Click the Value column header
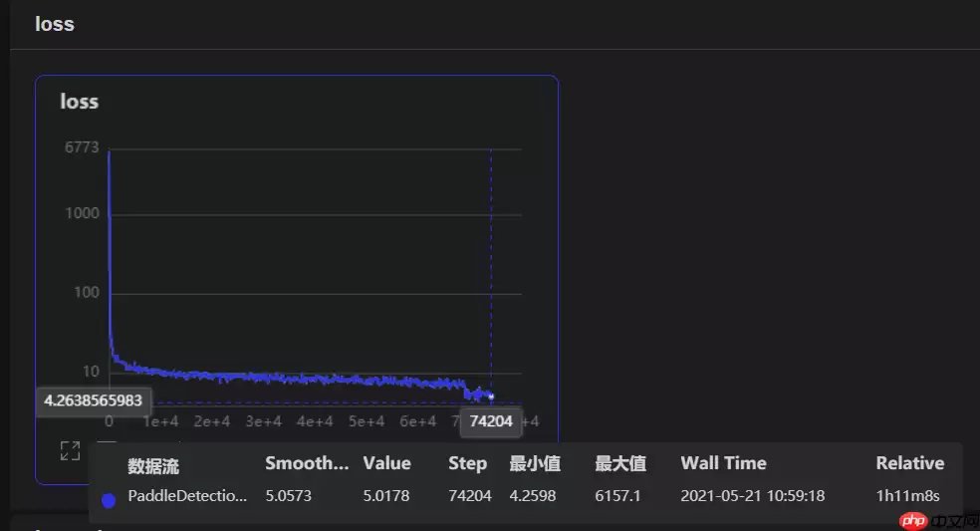The width and height of the screenshot is (980, 531). click(x=386, y=463)
